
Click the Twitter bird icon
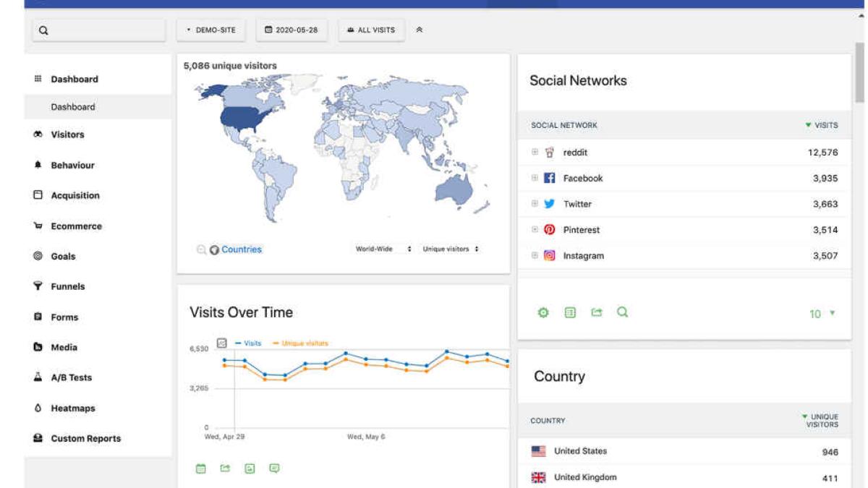550,204
